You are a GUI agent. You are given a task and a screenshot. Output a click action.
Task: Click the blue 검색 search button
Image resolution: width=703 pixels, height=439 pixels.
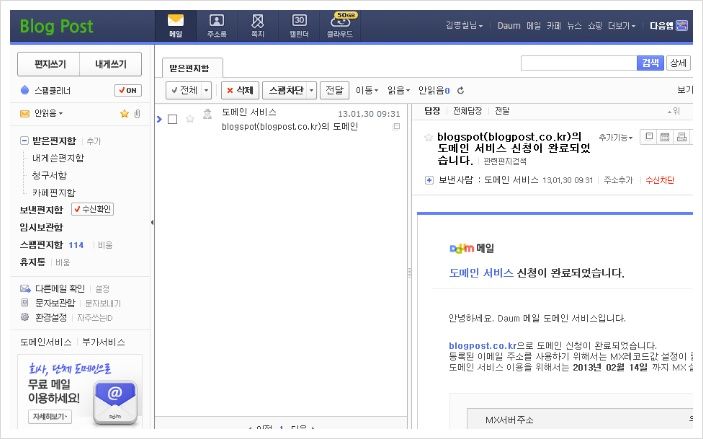coord(650,63)
